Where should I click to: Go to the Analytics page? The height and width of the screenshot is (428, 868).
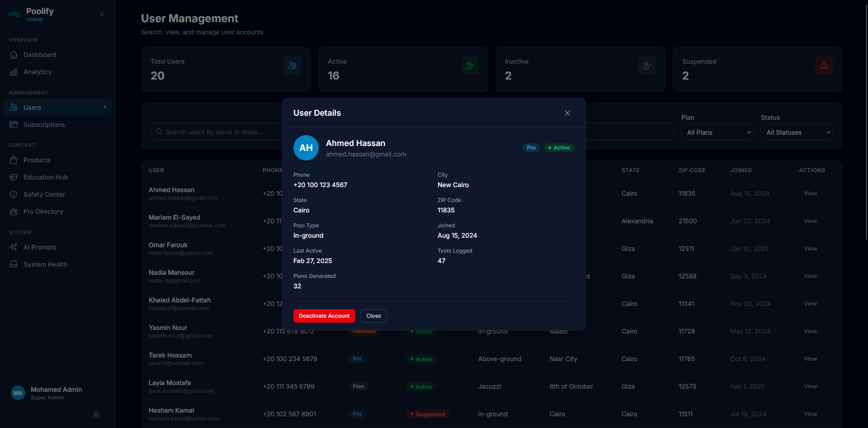click(x=57, y=72)
